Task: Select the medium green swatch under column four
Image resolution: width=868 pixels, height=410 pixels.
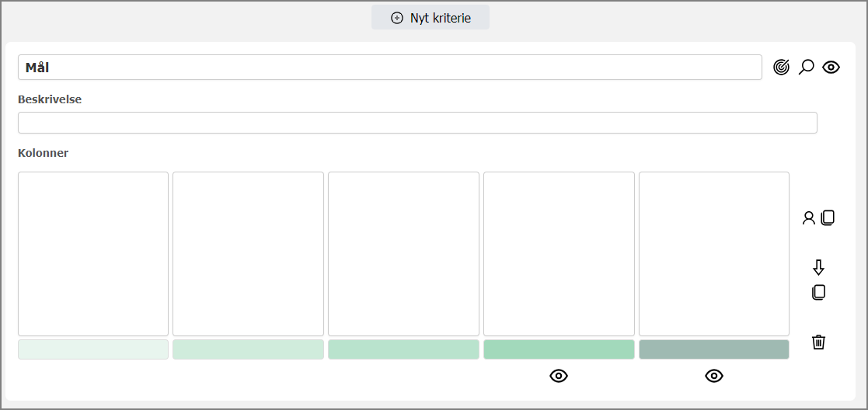Action: click(559, 349)
